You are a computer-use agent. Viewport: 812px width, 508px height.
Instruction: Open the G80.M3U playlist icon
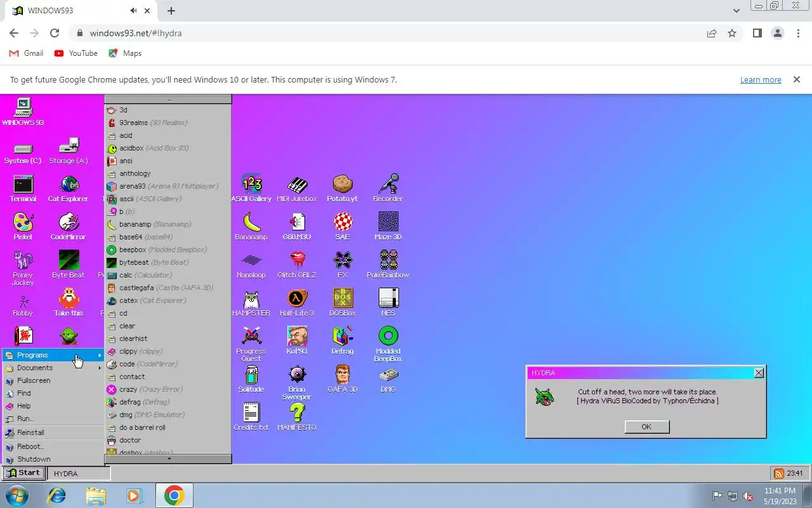pos(297,227)
